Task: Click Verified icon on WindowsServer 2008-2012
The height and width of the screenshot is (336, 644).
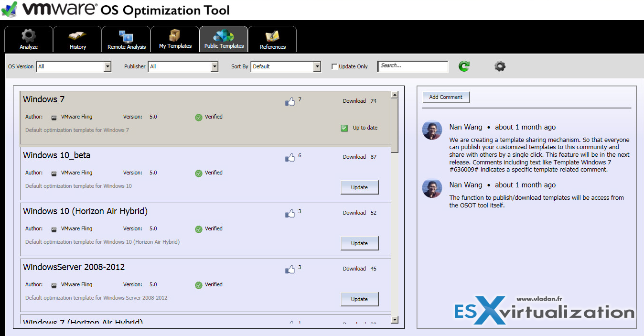Action: coord(199,285)
